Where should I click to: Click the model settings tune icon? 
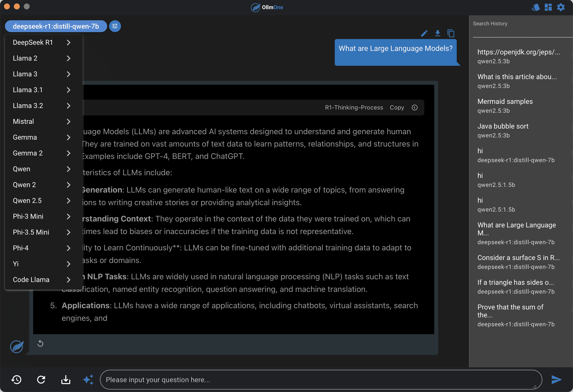tap(115, 26)
